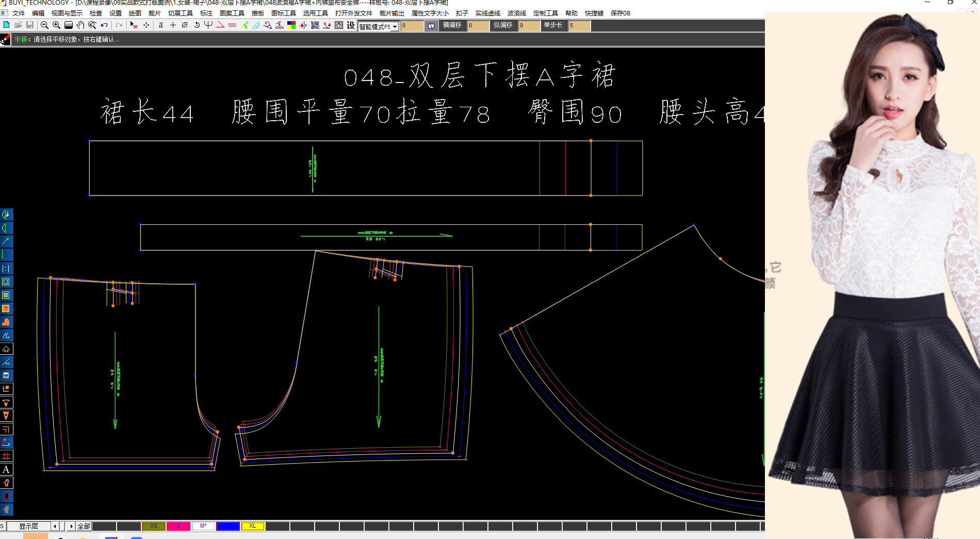Click the 保存08 menu command
Viewport: 980px width, 539px height.
coord(621,13)
